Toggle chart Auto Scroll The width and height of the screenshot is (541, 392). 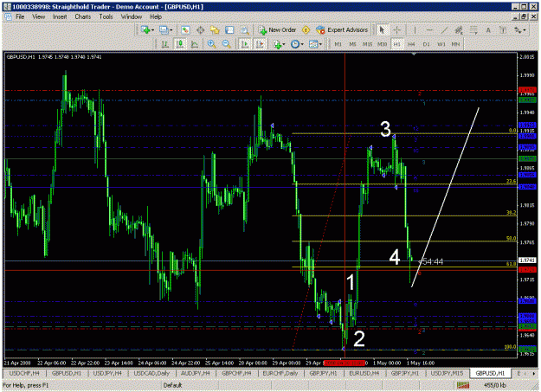pos(245,44)
